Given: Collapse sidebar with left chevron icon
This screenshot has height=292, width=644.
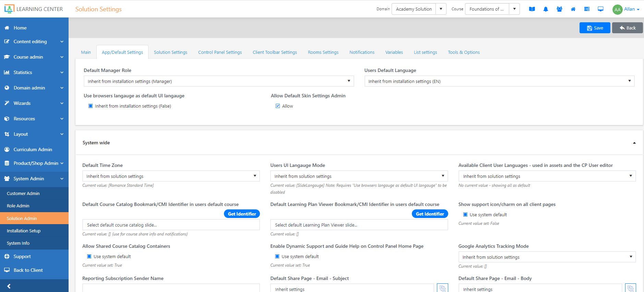Looking at the screenshot, I should [9, 286].
